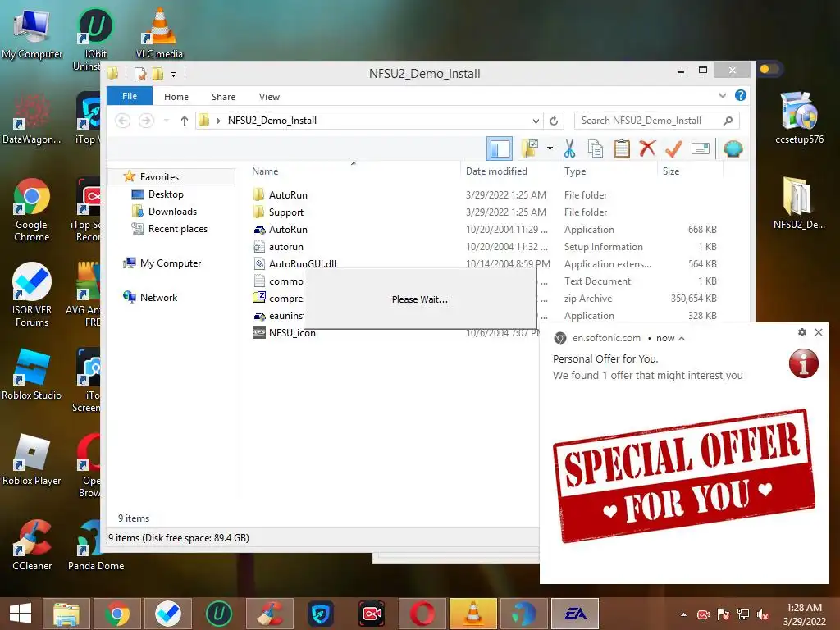Click the EA taskbar icon

[575, 614]
